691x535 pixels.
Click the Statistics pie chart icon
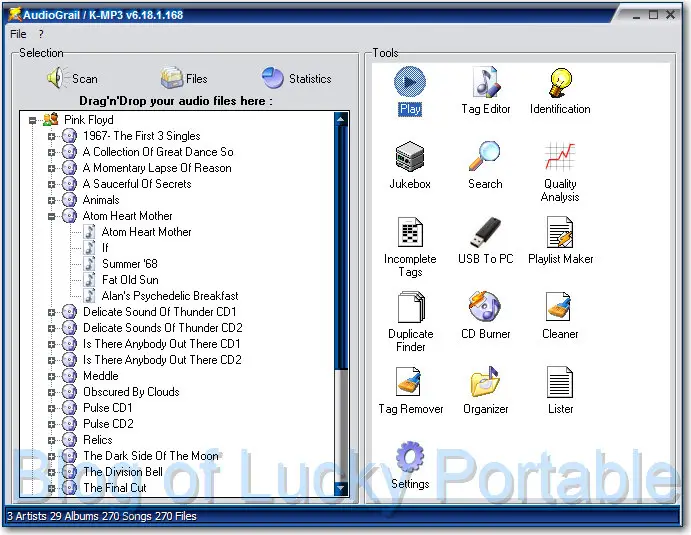273,78
